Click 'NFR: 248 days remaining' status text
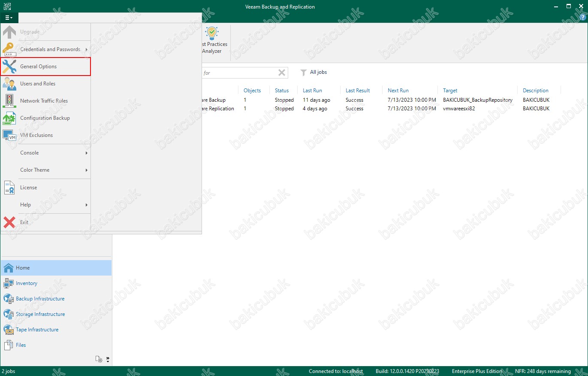This screenshot has width=588, height=376. (x=543, y=371)
